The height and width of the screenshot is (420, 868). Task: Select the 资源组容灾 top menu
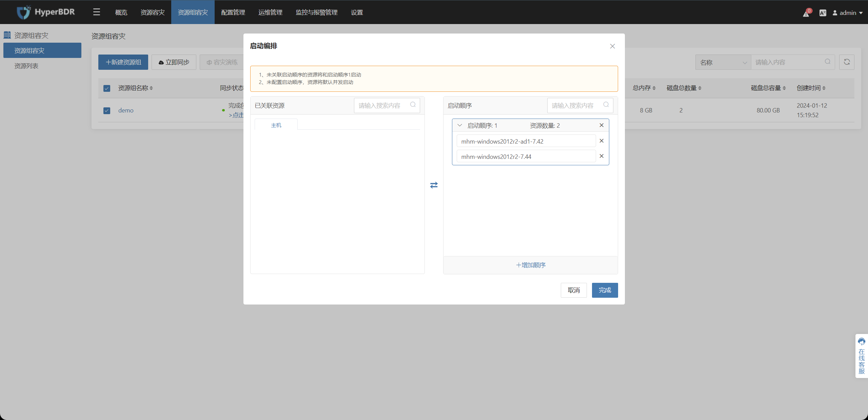click(193, 12)
